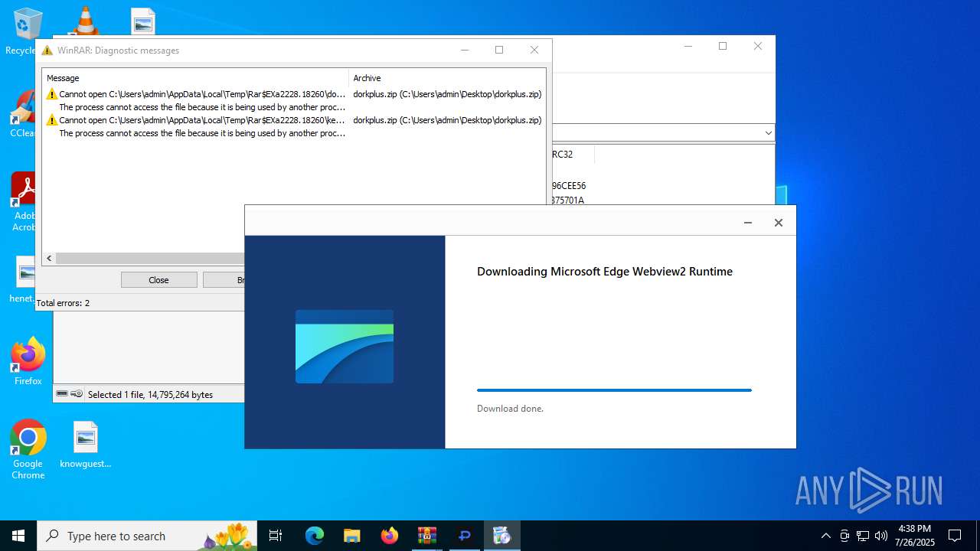Launch Google Chrome desktop shortcut

(28, 450)
